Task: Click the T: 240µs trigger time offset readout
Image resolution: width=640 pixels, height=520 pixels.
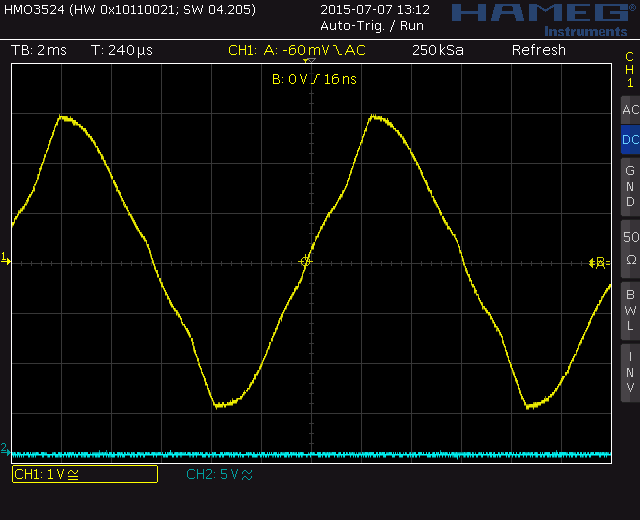Action: 121,50
